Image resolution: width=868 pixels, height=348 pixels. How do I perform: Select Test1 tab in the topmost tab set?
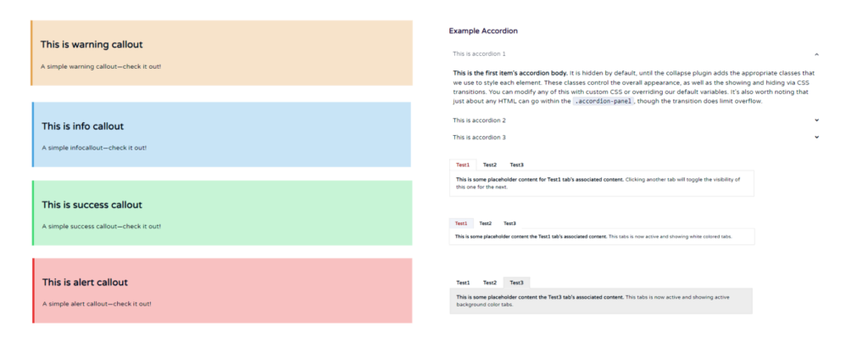pyautogui.click(x=463, y=165)
